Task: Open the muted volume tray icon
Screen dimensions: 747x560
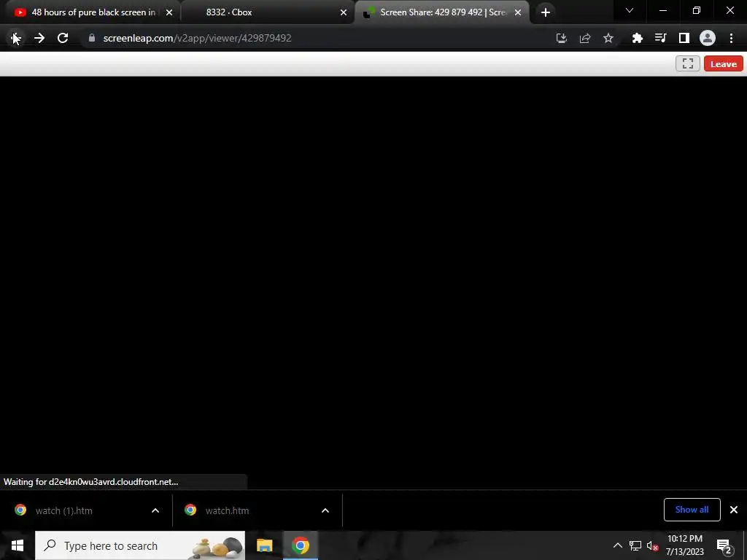Action: [x=652, y=545]
